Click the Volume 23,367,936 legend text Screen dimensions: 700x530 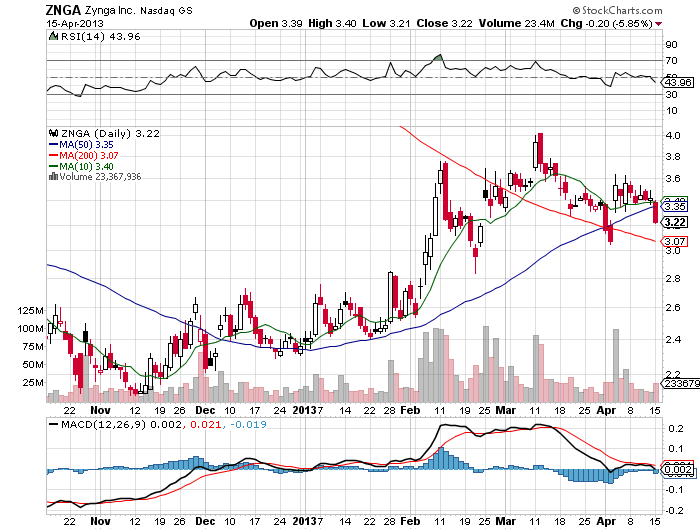coord(100,177)
